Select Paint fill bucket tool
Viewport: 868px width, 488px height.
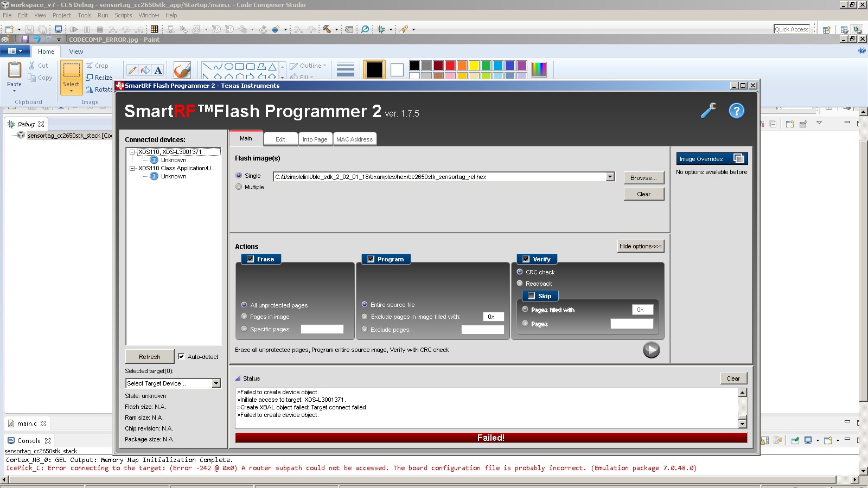(145, 70)
